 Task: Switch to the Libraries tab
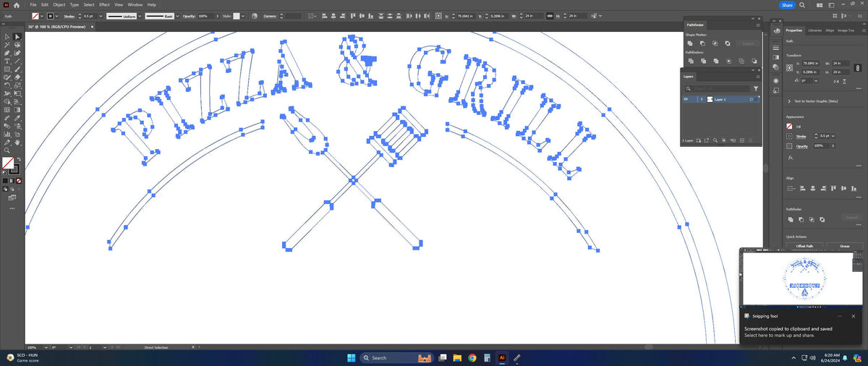[x=815, y=30]
